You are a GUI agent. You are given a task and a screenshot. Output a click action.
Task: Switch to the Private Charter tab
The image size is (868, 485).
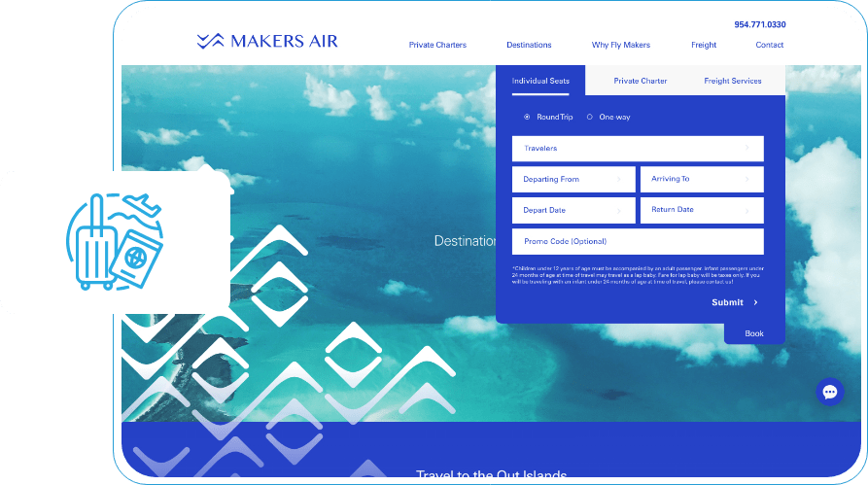point(640,81)
